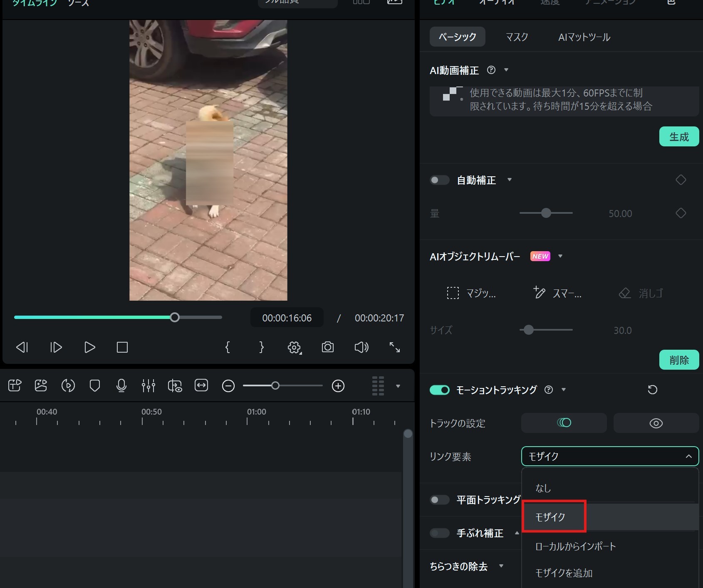Image resolution: width=703 pixels, height=588 pixels.
Task: Open the dropdown arrow beside track layout icon
Action: tap(398, 386)
